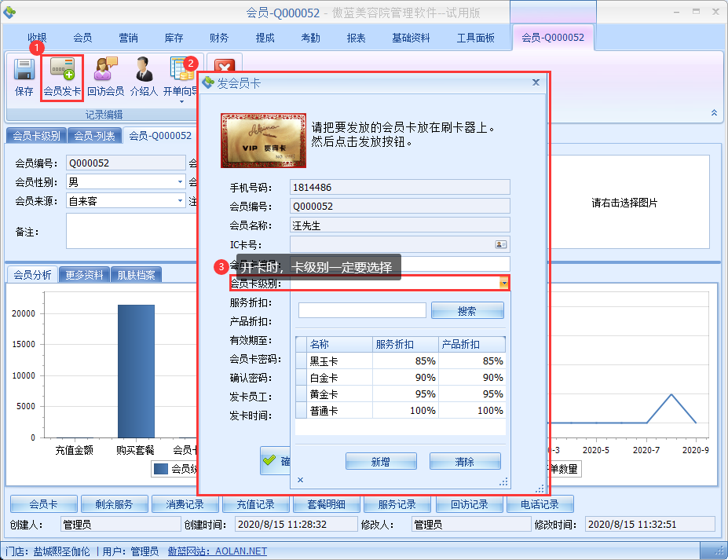
Task: Open the 会员性别 dropdown showing 男
Action: point(180,182)
